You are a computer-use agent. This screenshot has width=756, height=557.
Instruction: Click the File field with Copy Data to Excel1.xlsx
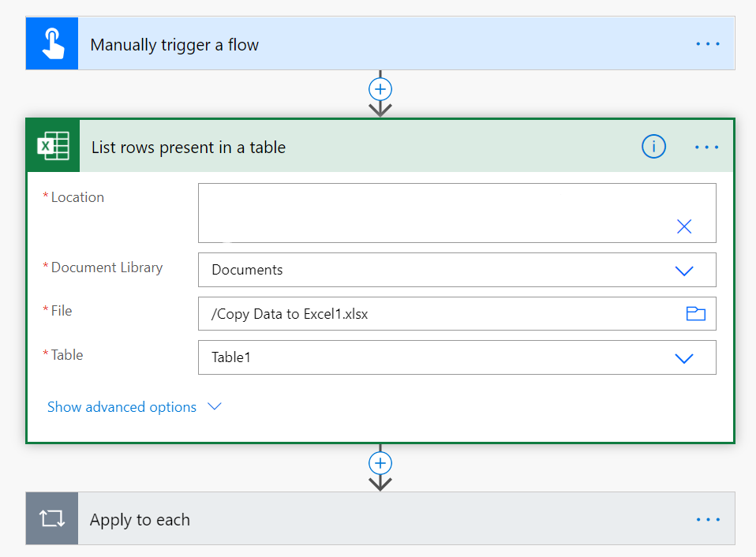(x=457, y=314)
